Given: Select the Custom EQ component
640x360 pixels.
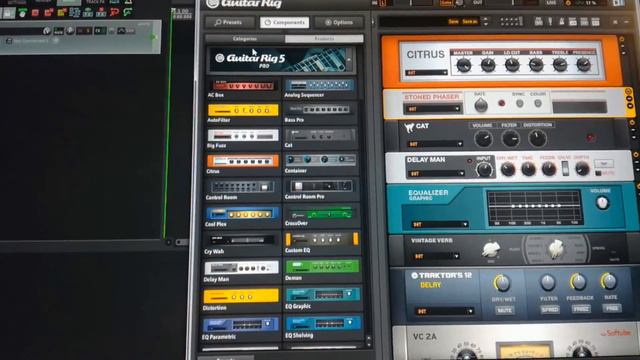Looking at the screenshot, I should pos(322,243).
